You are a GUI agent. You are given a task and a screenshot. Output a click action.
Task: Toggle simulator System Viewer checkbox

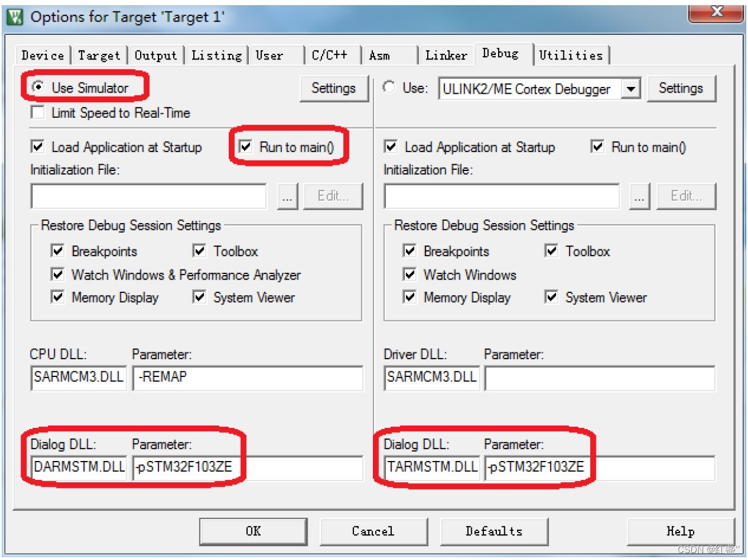(200, 297)
